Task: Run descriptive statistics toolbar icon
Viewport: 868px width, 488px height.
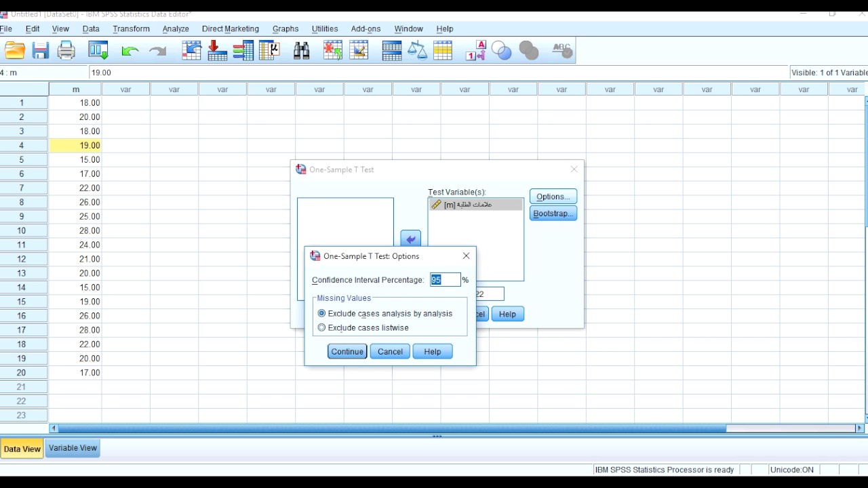Action: (x=270, y=51)
